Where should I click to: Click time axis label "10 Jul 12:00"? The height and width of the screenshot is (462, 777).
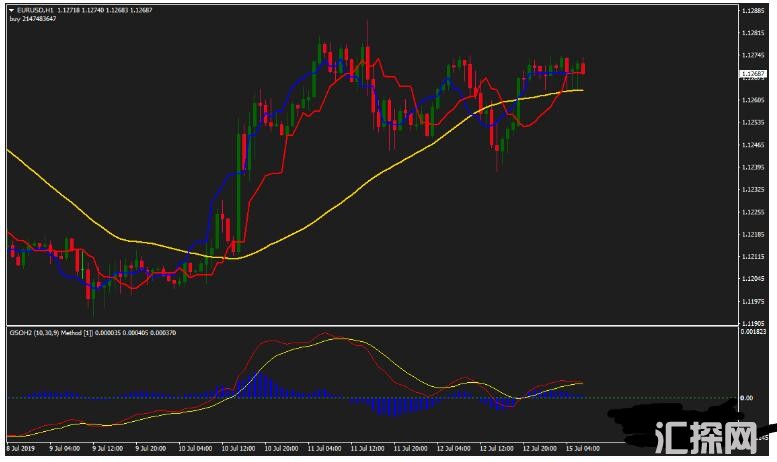(238, 448)
